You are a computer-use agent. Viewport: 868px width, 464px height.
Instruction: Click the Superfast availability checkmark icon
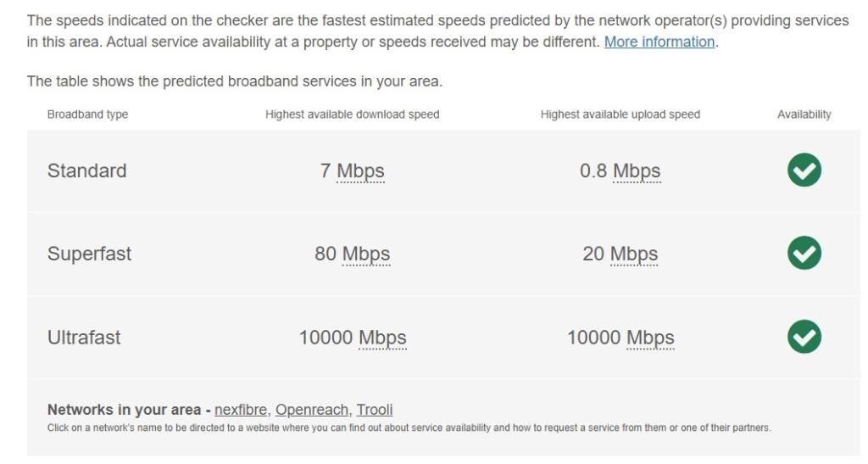pos(804,253)
